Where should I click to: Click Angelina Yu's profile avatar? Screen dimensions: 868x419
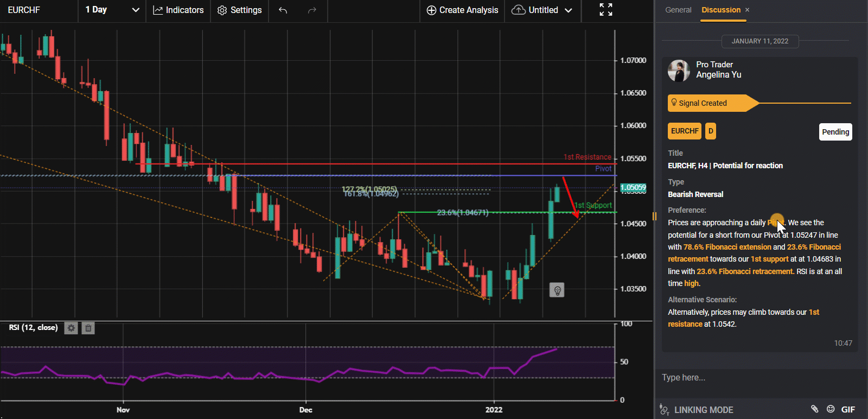click(679, 71)
